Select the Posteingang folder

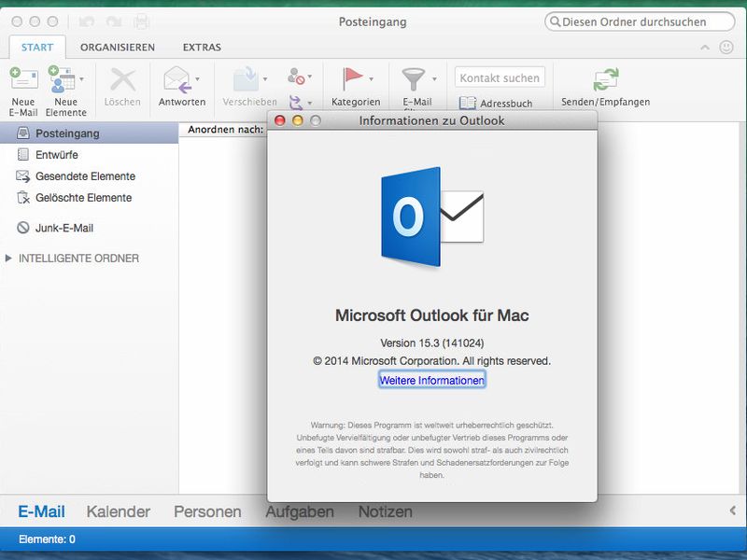[x=89, y=133]
